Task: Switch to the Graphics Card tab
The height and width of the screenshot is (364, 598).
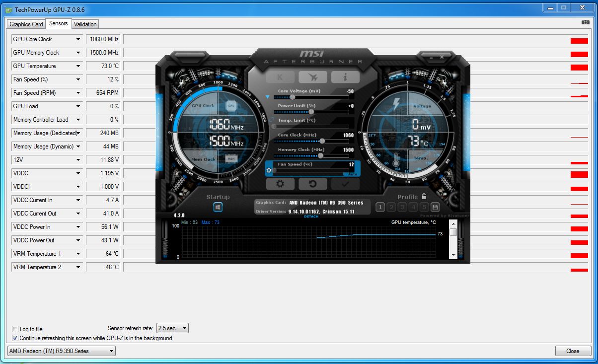Action: tap(26, 24)
